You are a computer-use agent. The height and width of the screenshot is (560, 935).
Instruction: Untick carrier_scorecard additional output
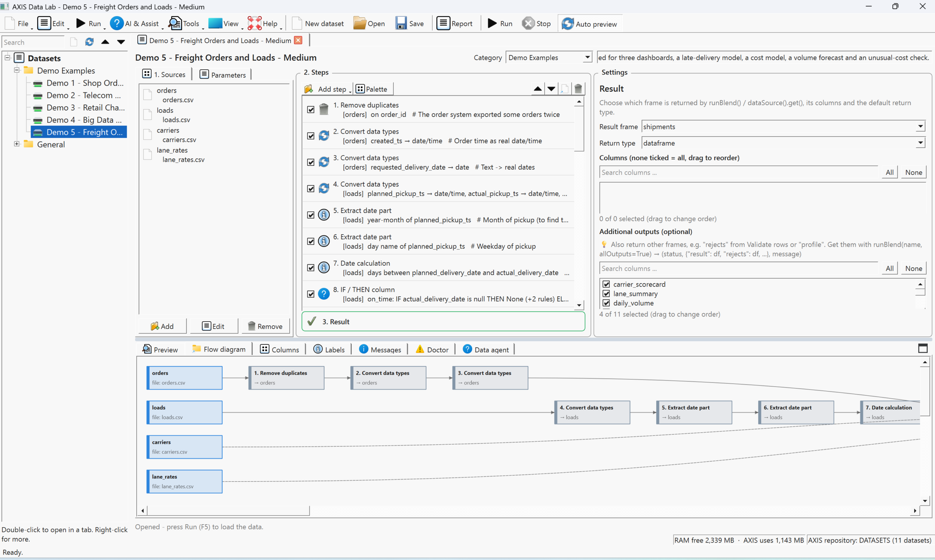click(606, 284)
